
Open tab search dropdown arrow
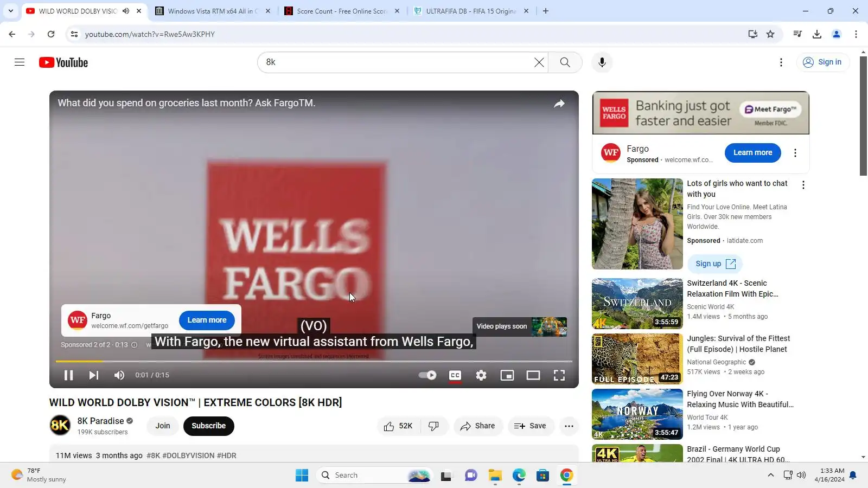[x=10, y=11]
